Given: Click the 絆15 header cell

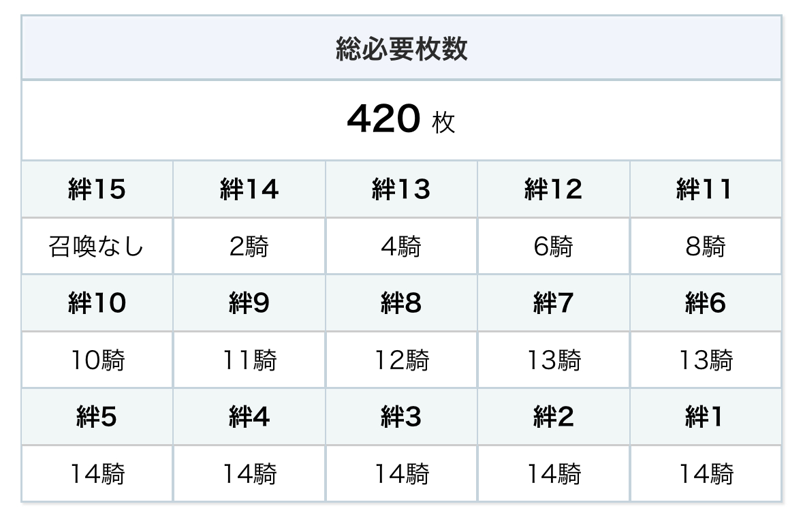Looking at the screenshot, I should [x=97, y=189].
